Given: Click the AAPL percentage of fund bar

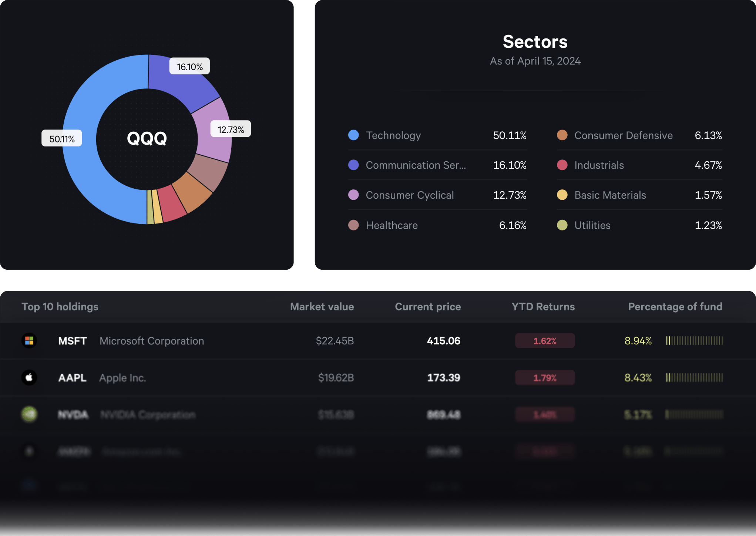Looking at the screenshot, I should point(694,378).
